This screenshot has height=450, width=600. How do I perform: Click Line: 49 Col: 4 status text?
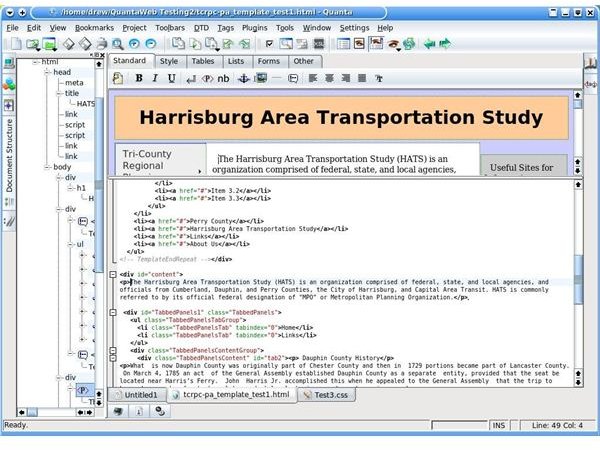click(557, 425)
